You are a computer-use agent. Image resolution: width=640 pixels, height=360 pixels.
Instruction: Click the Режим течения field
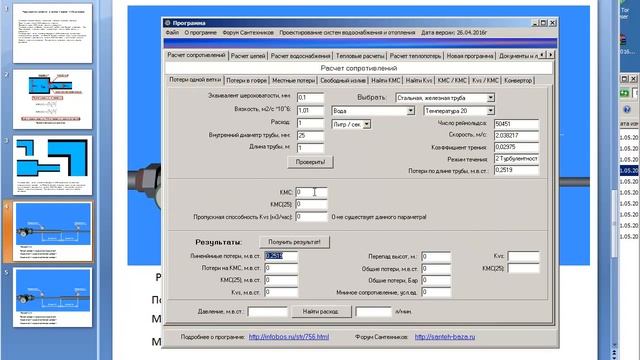pos(516,159)
